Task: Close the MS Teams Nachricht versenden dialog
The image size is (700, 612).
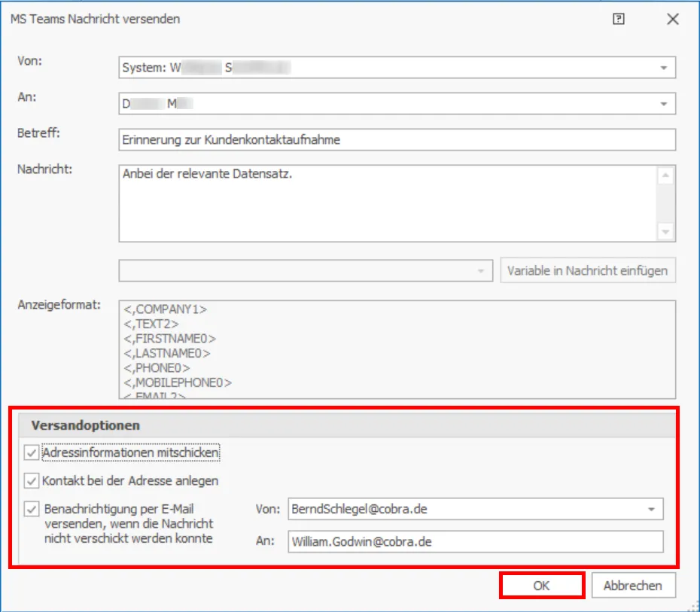Action: click(673, 19)
